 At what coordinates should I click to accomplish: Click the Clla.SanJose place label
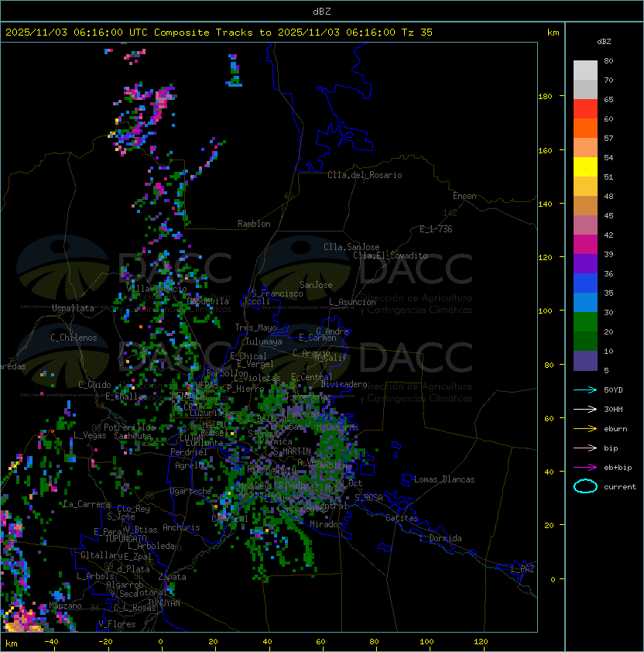351,247
